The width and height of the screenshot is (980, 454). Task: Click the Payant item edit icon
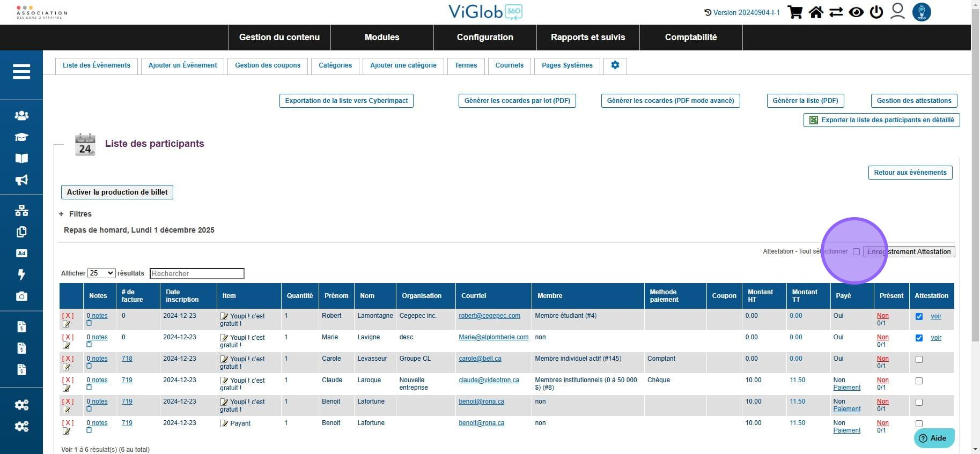tap(224, 423)
